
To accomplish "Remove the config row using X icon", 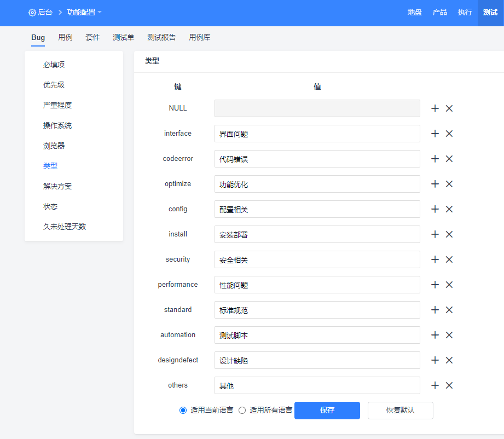I will pos(449,209).
